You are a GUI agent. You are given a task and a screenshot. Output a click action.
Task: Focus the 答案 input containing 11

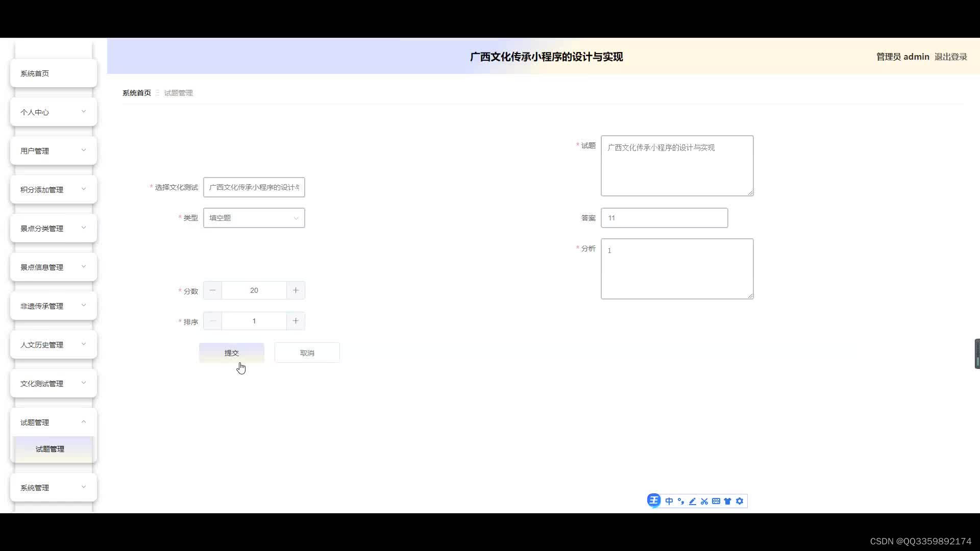point(665,218)
